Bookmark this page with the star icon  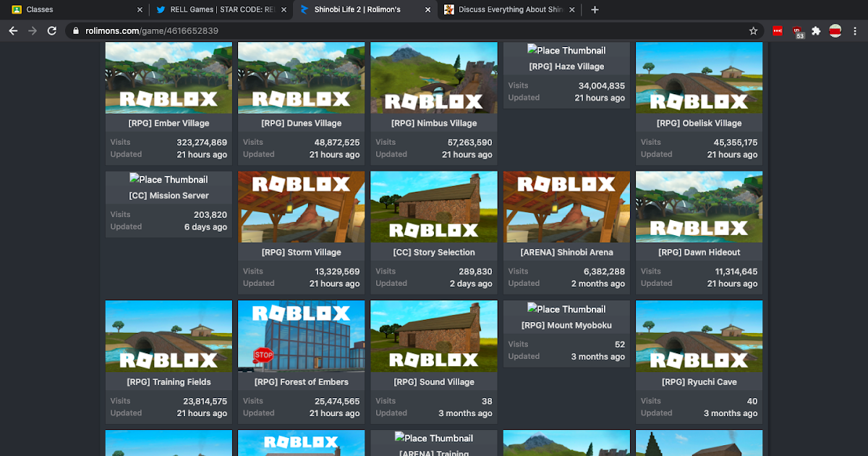(x=753, y=31)
